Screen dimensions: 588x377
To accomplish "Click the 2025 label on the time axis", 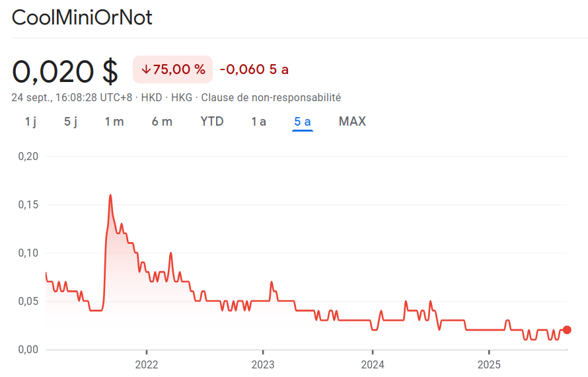I will 488,364.
